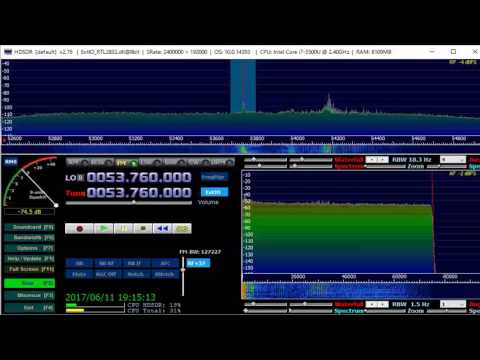This screenshot has width=480, height=360.
Task: Toggle the ANotch auto-notch button
Action: [165, 274]
